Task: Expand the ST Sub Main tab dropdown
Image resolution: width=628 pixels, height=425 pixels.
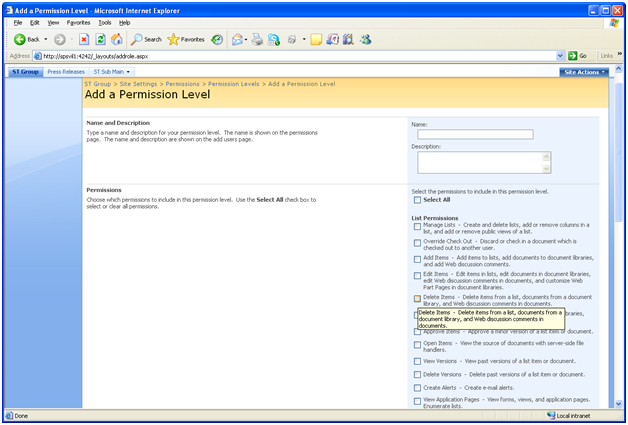Action: (128, 72)
